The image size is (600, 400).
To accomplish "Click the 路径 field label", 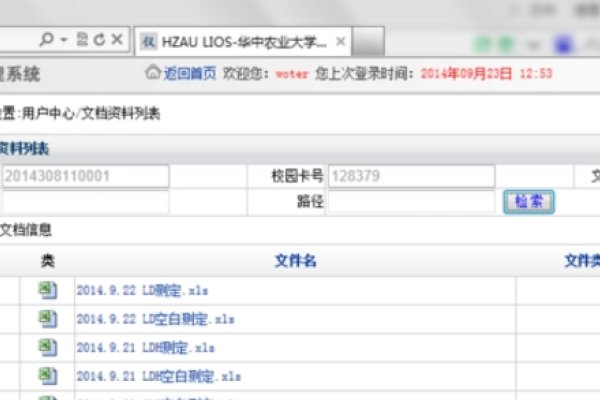I will (x=310, y=201).
